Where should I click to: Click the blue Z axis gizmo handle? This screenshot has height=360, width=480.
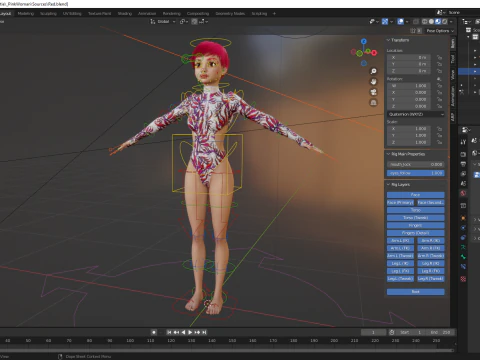pos(364,41)
